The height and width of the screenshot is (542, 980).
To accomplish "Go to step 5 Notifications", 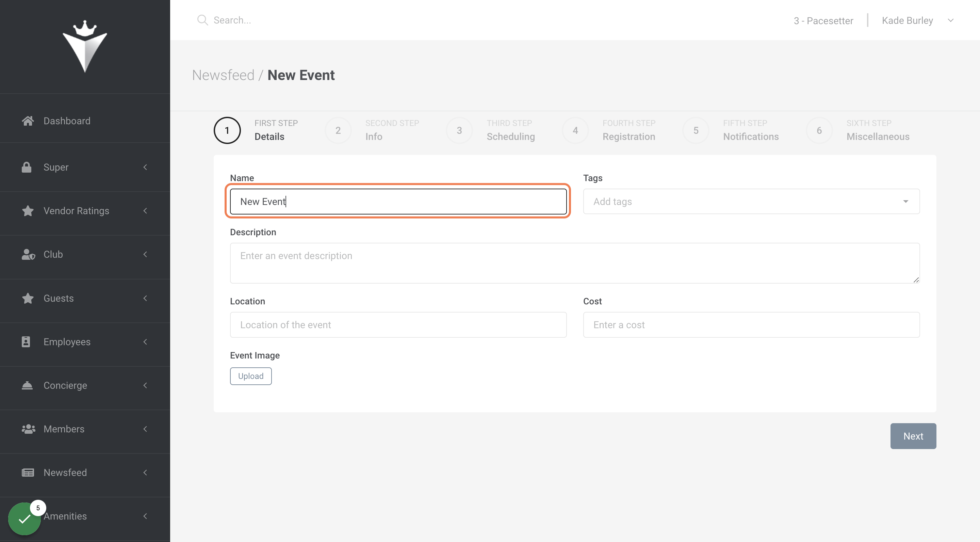I will (x=731, y=130).
